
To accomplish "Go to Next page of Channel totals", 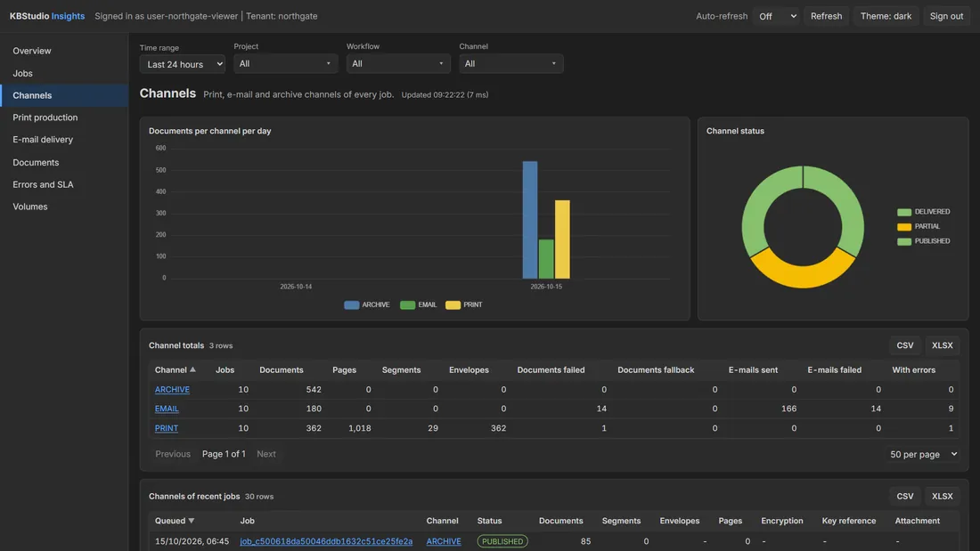I will [x=266, y=454].
